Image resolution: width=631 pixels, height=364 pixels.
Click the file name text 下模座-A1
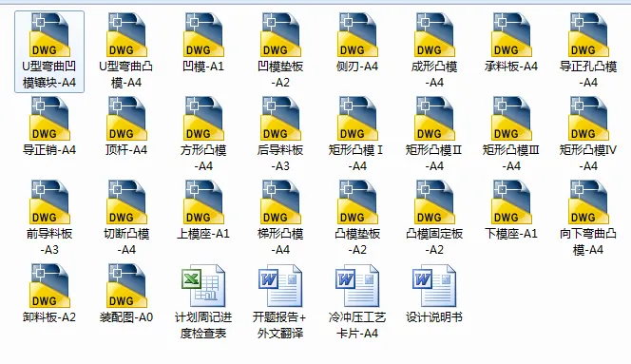pyautogui.click(x=511, y=234)
